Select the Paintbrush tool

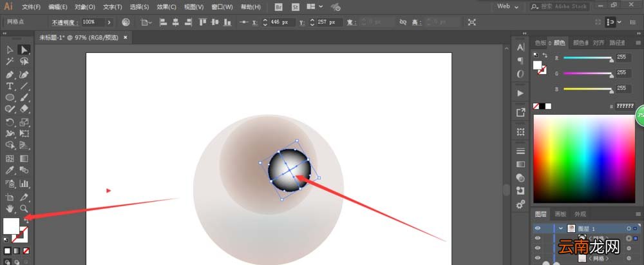pyautogui.click(x=24, y=97)
